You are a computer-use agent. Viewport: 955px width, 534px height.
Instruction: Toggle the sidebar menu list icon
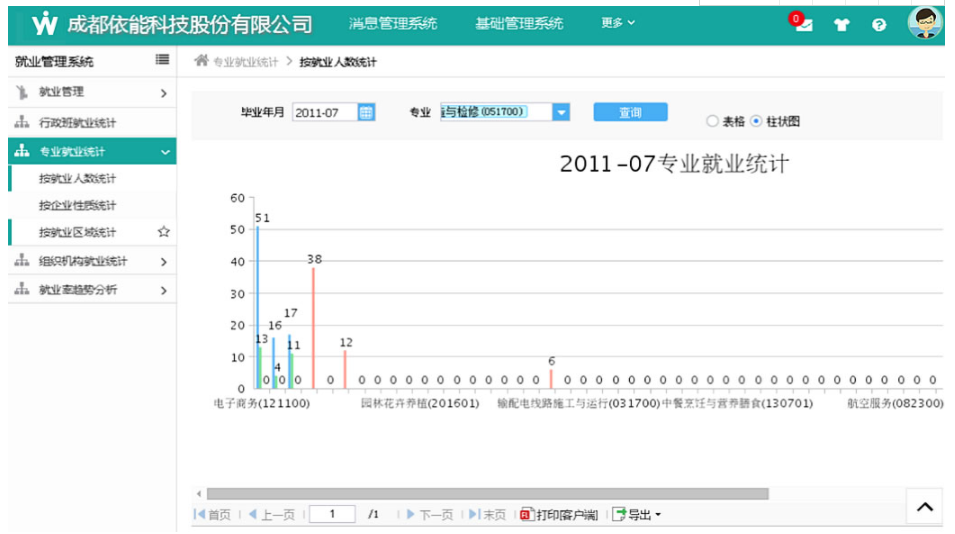162,59
